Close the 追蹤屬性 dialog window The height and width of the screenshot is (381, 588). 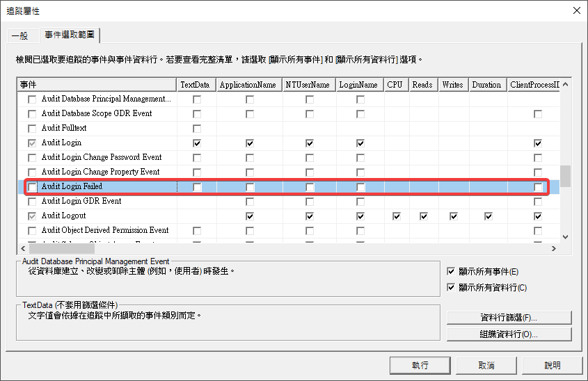click(x=575, y=10)
